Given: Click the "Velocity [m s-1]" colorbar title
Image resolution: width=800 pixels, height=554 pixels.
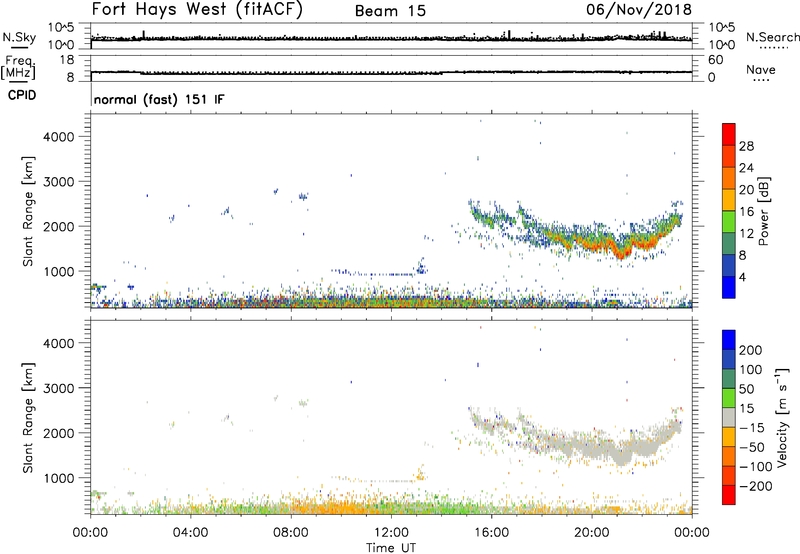Looking at the screenshot, I should click(782, 417).
